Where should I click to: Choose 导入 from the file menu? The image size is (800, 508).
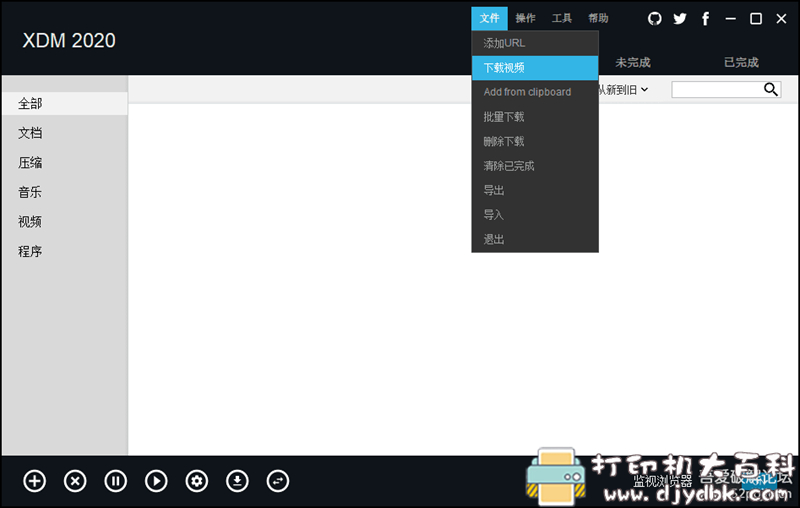tap(535, 215)
